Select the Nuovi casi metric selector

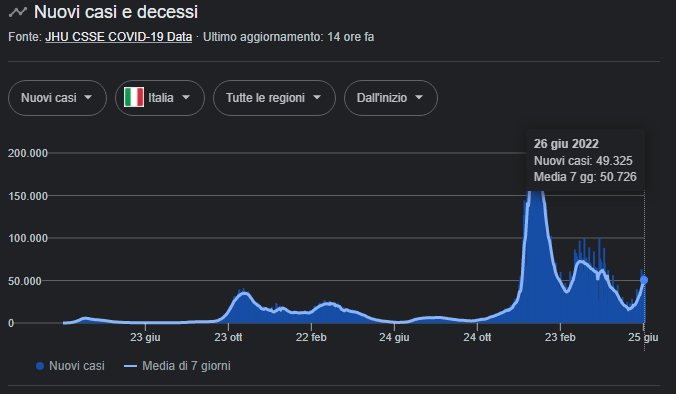[x=57, y=98]
